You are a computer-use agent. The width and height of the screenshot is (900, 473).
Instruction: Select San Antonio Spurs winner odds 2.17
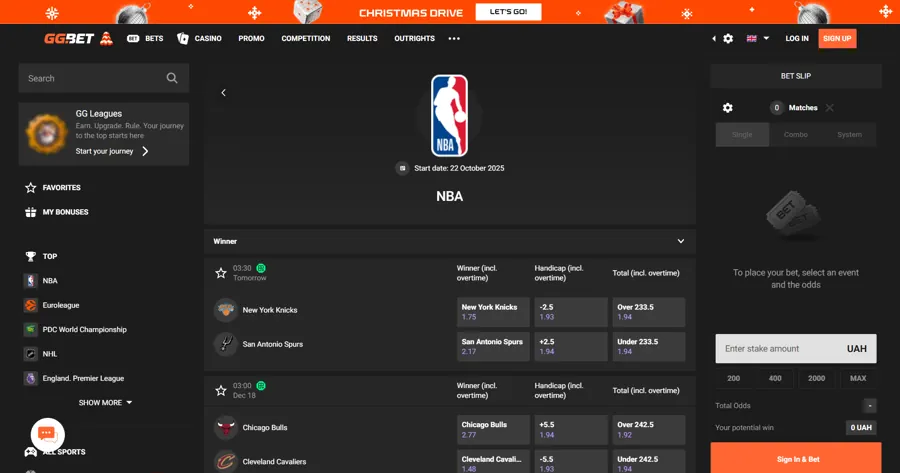(x=493, y=346)
